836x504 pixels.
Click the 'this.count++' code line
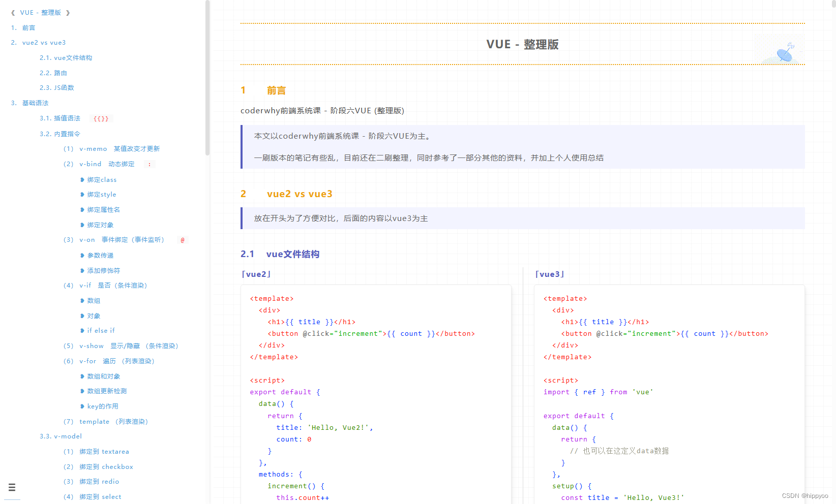click(x=303, y=498)
